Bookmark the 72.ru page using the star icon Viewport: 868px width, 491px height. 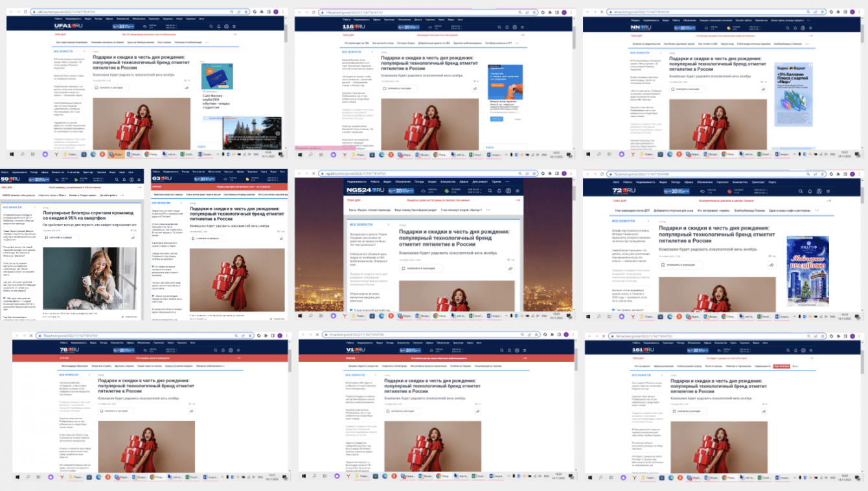821,174
